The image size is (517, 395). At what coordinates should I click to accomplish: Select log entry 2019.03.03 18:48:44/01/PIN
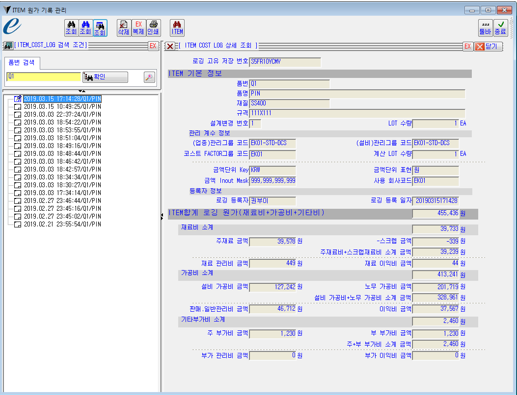click(62, 154)
